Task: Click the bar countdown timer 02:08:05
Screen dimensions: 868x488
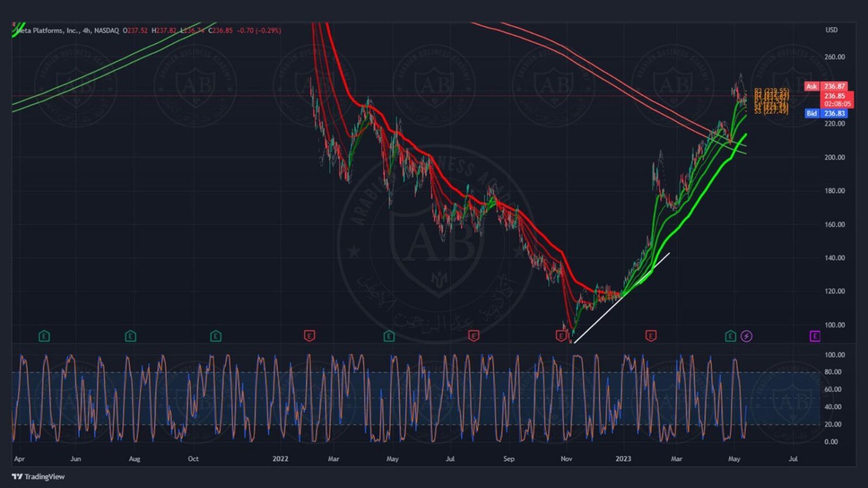Action: click(837, 104)
